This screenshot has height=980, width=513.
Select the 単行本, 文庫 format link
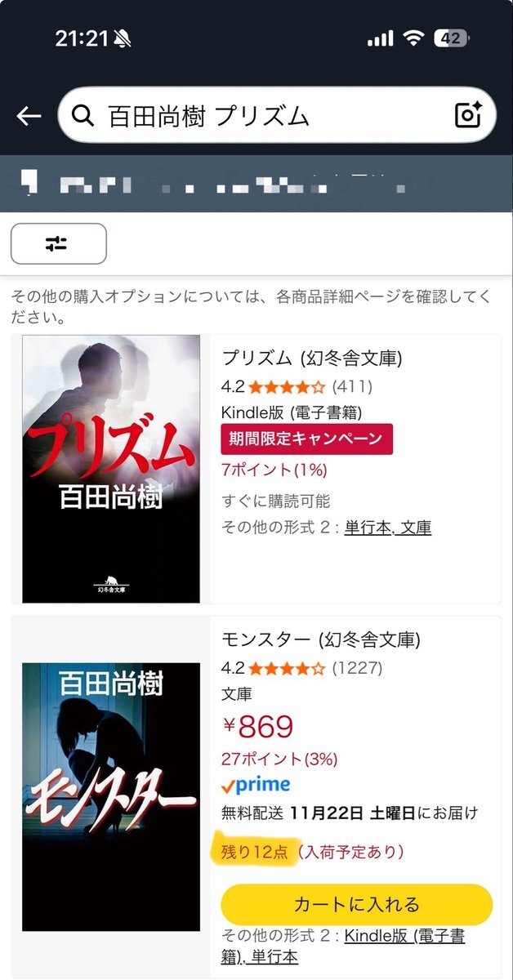388,527
